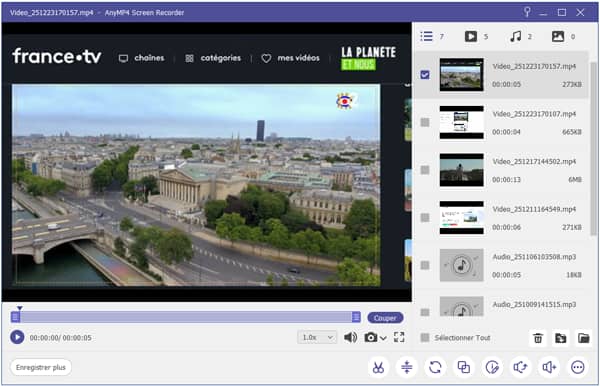Check the Audio_251009141515.mp3 checkbox
Screen dimensions: 600x386
[x=425, y=312]
